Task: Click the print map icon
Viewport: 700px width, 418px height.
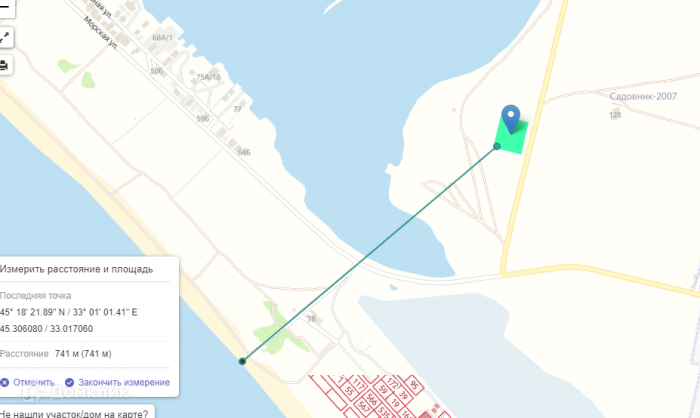Action: tap(4, 66)
